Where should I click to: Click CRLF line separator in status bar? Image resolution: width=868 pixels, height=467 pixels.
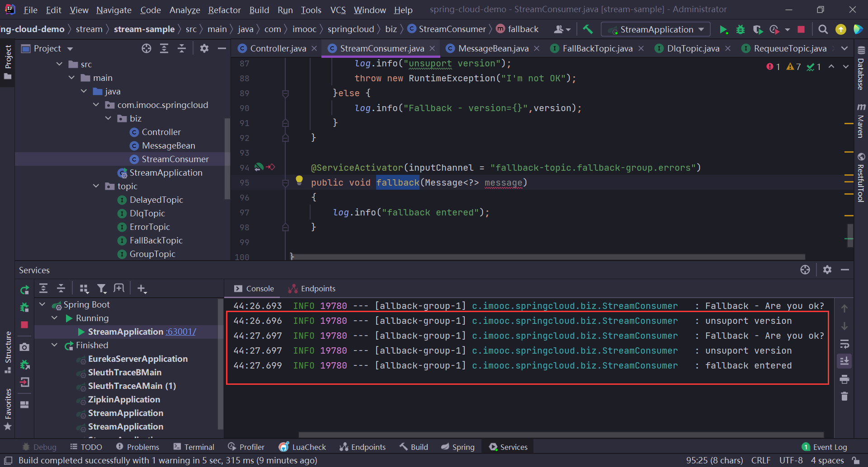(761, 460)
